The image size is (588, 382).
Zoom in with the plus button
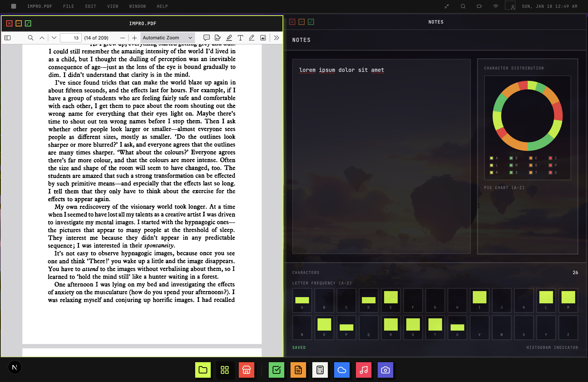coord(134,38)
